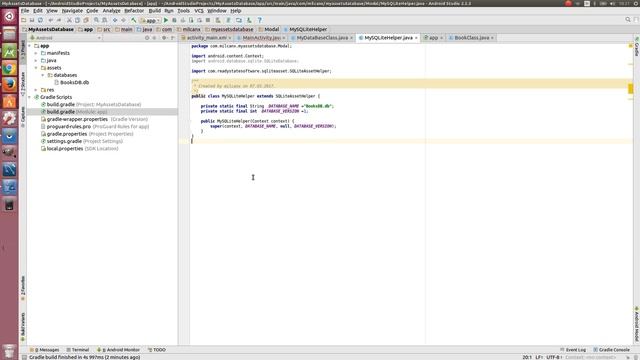640x360 pixels.
Task: Click the Ubuntu Dash home icon
Action: click(x=9, y=17)
